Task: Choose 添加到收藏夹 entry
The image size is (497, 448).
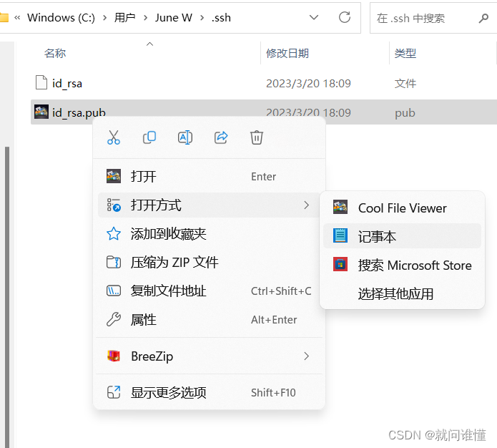Action: 209,234
